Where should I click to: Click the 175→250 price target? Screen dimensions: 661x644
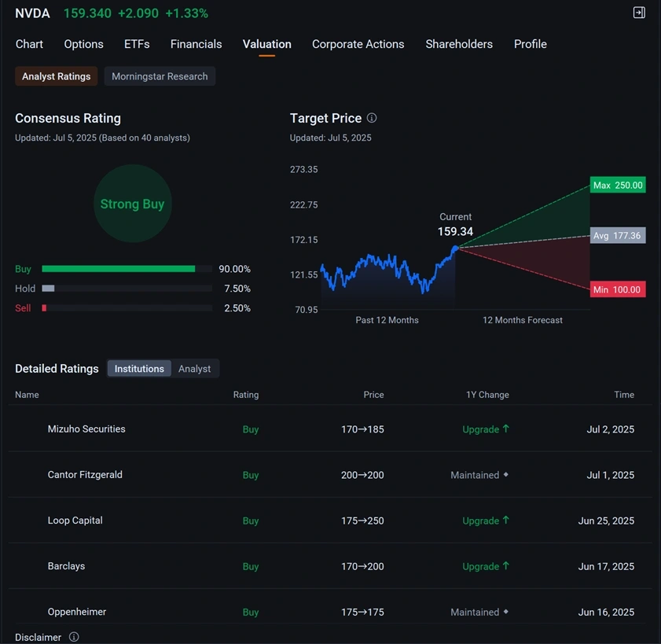tap(362, 521)
